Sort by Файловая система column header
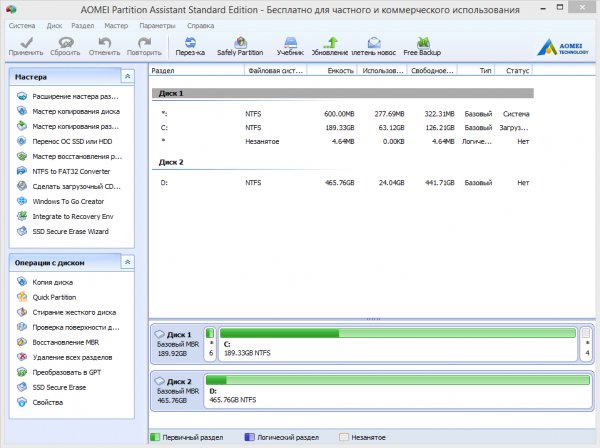The width and height of the screenshot is (600, 448). [x=276, y=70]
